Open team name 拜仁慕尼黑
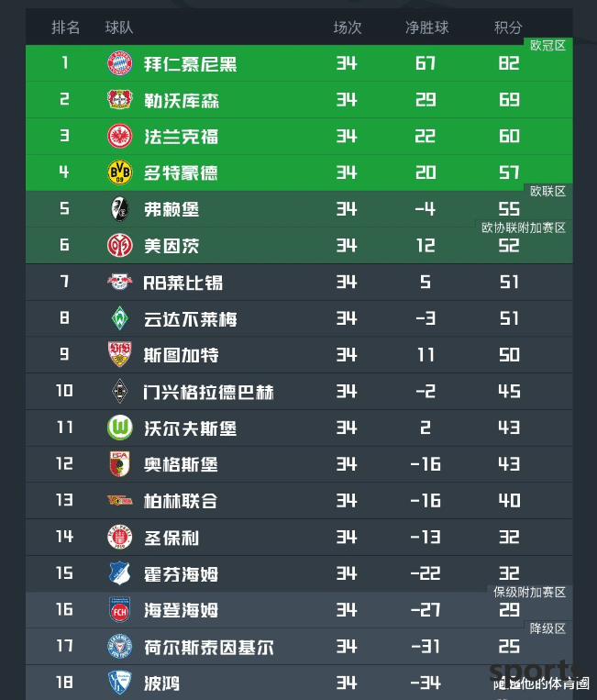This screenshot has height=700, width=597. point(190,64)
